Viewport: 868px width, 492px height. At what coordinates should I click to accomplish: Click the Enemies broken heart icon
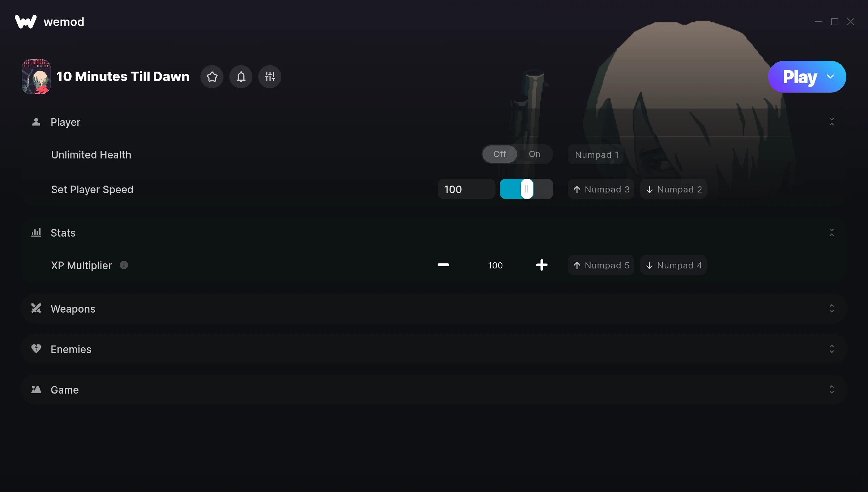(36, 349)
